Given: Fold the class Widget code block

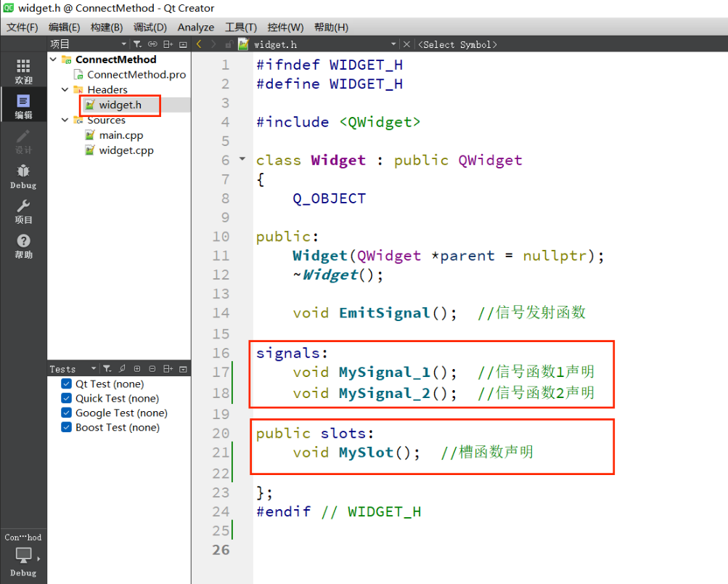Looking at the screenshot, I should pos(242,159).
